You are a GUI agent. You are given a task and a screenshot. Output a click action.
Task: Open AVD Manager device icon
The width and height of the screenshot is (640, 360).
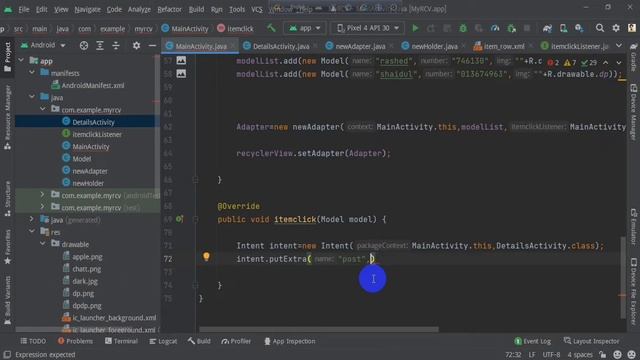563,28
